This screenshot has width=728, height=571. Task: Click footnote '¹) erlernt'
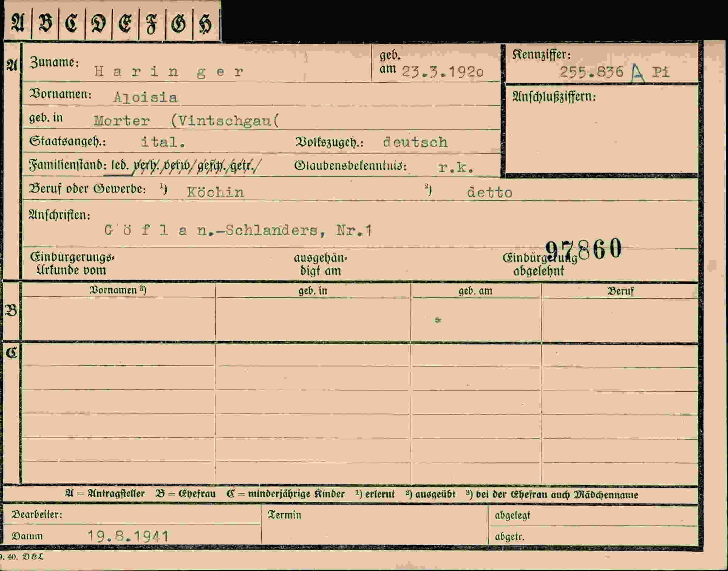click(375, 494)
